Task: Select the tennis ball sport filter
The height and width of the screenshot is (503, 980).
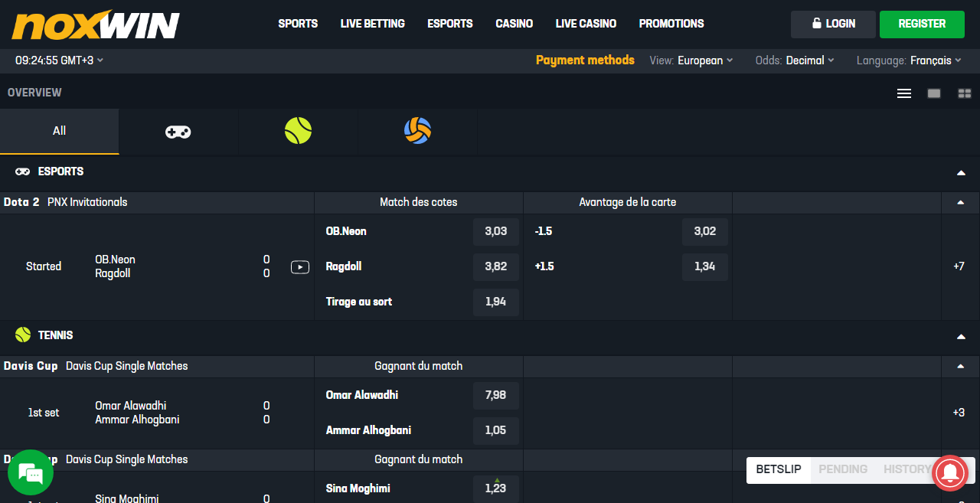Action: (298, 131)
